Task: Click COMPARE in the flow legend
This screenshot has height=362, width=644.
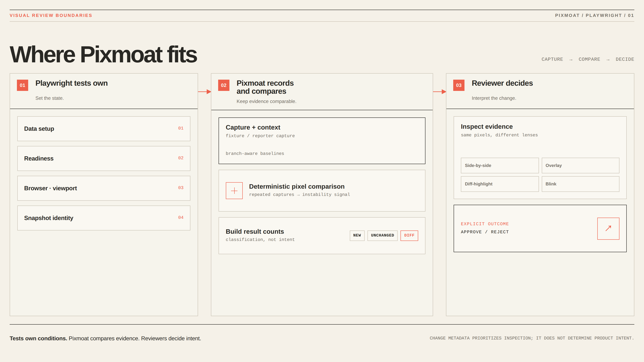Action: click(x=589, y=59)
